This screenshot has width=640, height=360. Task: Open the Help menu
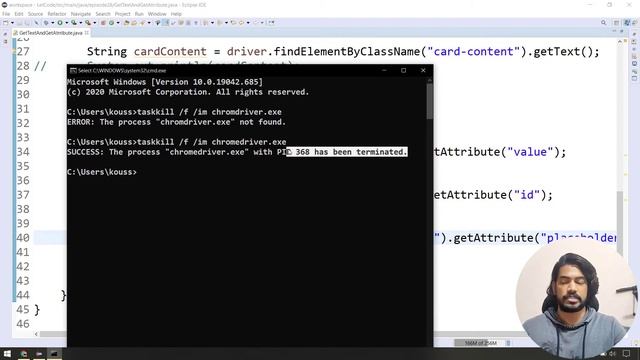pyautogui.click(x=176, y=14)
